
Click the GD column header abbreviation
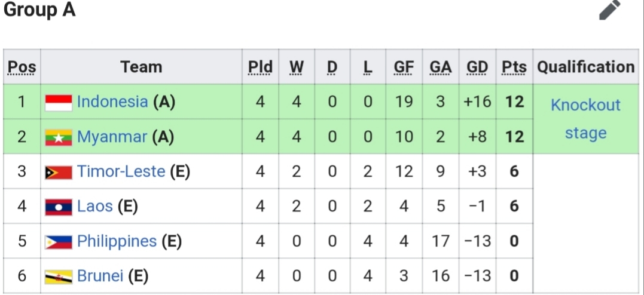tap(477, 67)
